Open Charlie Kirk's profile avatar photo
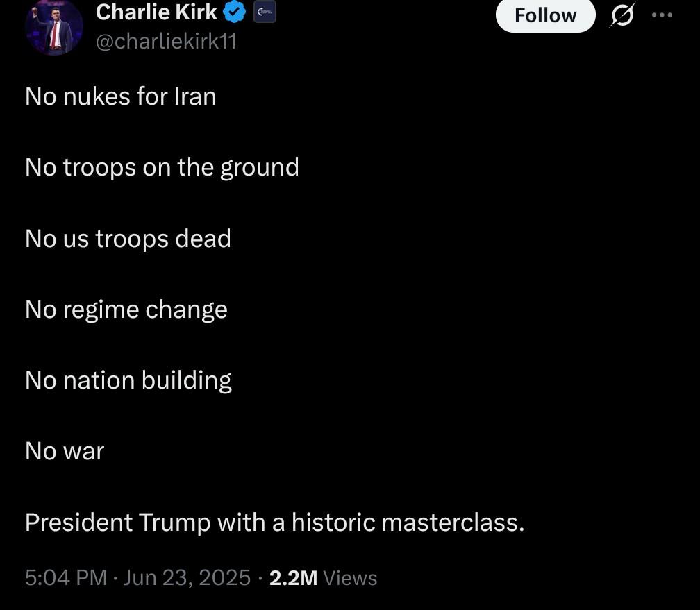Viewport: 700px width, 610px height. point(53,28)
